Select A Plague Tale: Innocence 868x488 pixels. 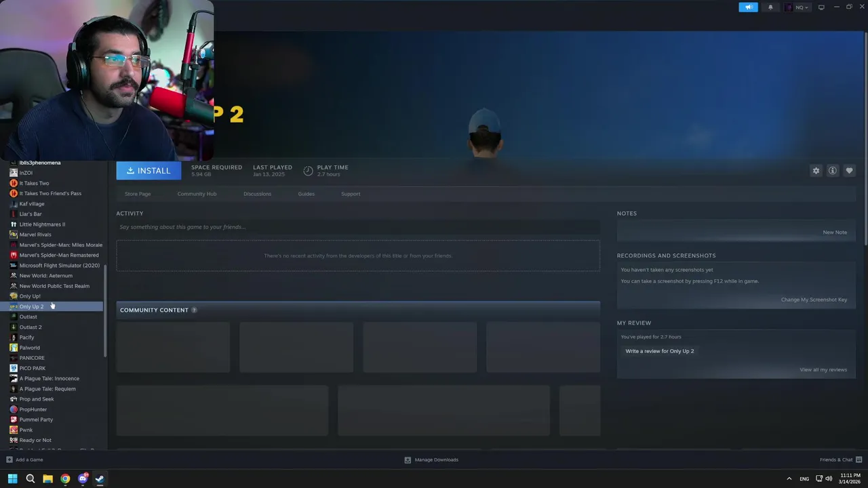(x=49, y=378)
